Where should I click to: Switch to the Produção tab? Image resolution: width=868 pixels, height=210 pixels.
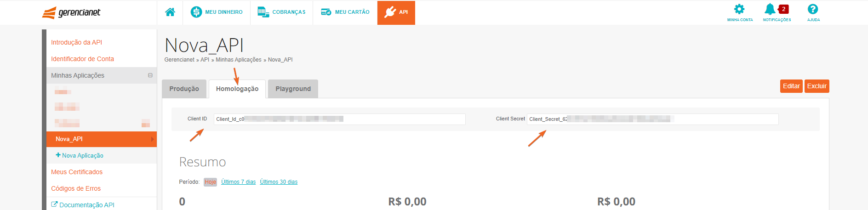coord(184,89)
